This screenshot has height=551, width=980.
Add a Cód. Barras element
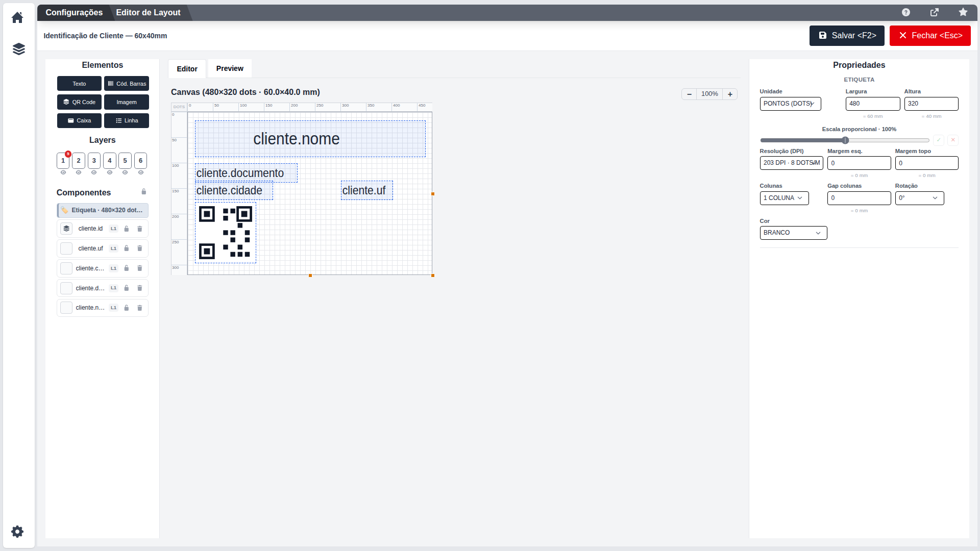[127, 84]
